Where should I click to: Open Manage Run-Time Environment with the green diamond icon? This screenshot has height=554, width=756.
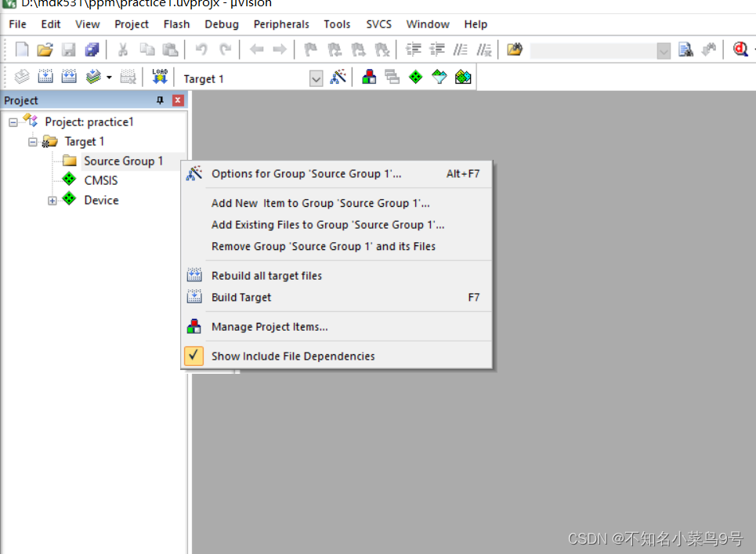click(x=415, y=77)
